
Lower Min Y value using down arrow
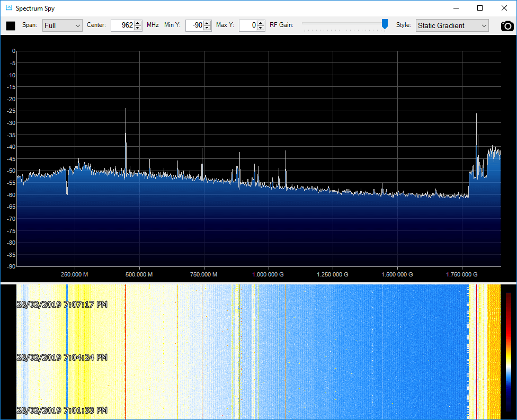tap(207, 28)
